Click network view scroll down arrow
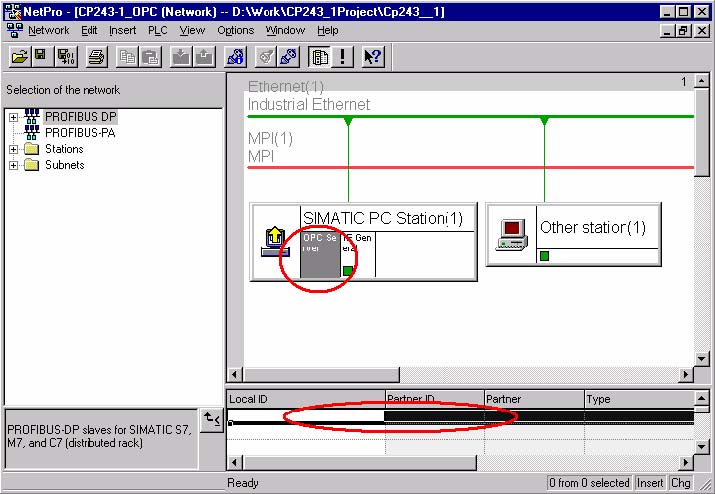Viewport: 715px width, 494px height. tap(701, 359)
